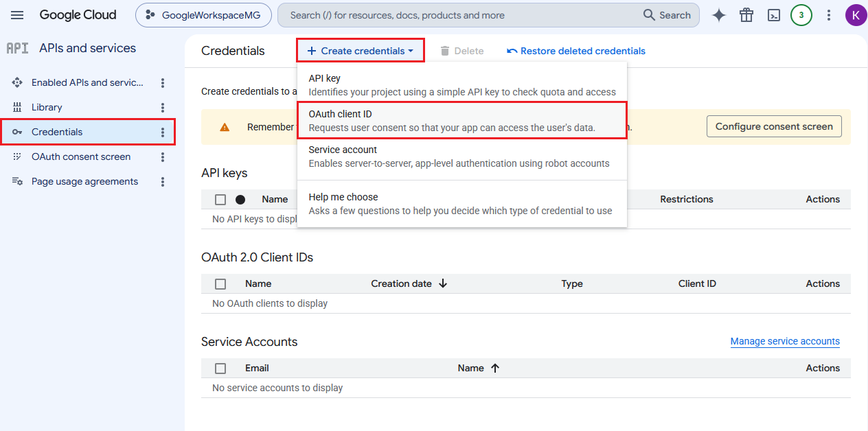
Task: Sort service accounts by Name arrow
Action: point(495,368)
